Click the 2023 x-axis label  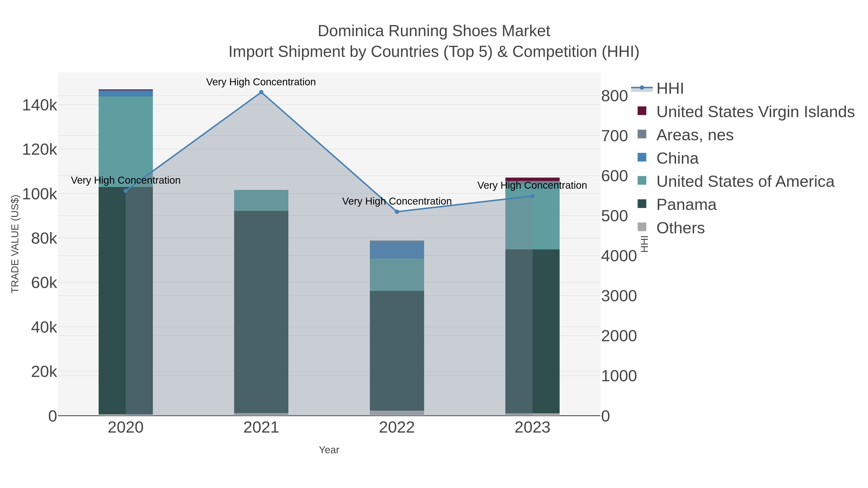click(532, 428)
